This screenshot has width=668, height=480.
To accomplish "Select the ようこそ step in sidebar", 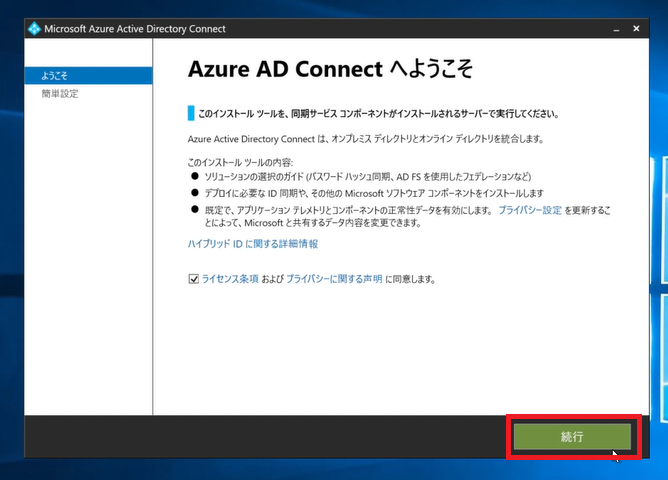I will pyautogui.click(x=89, y=75).
